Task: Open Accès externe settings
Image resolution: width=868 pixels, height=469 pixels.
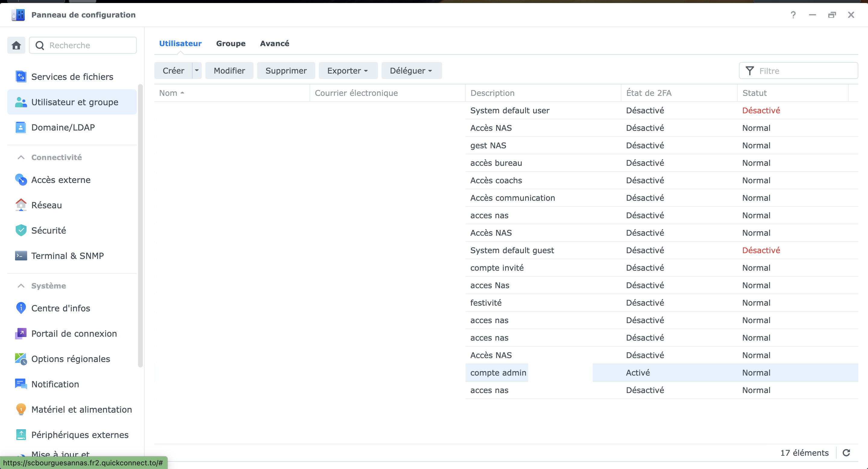Action: pyautogui.click(x=61, y=180)
